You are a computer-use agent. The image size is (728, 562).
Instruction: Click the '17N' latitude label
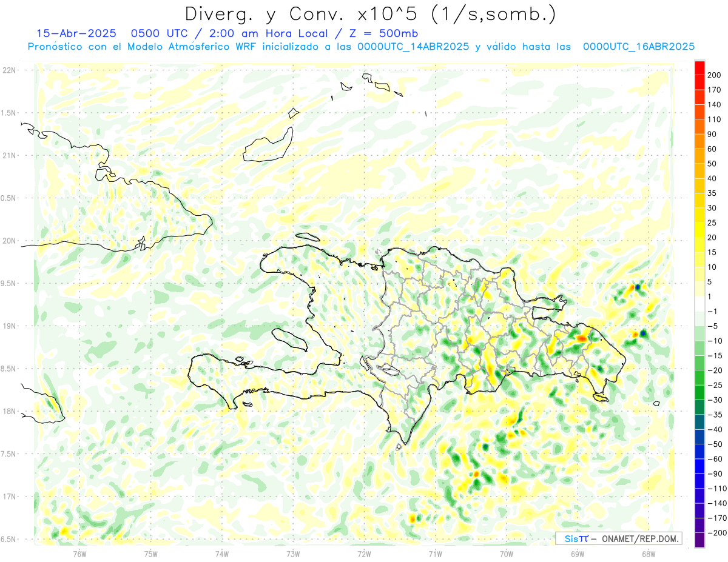(x=8, y=497)
